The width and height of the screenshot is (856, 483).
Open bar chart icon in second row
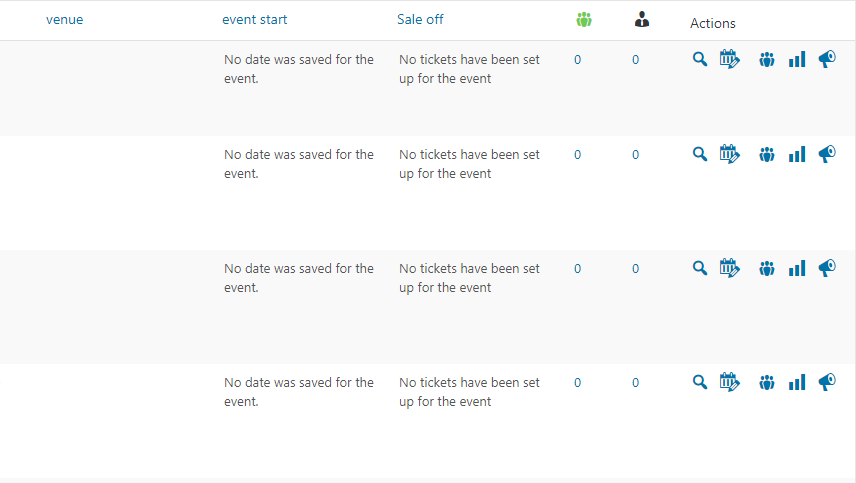coord(797,154)
